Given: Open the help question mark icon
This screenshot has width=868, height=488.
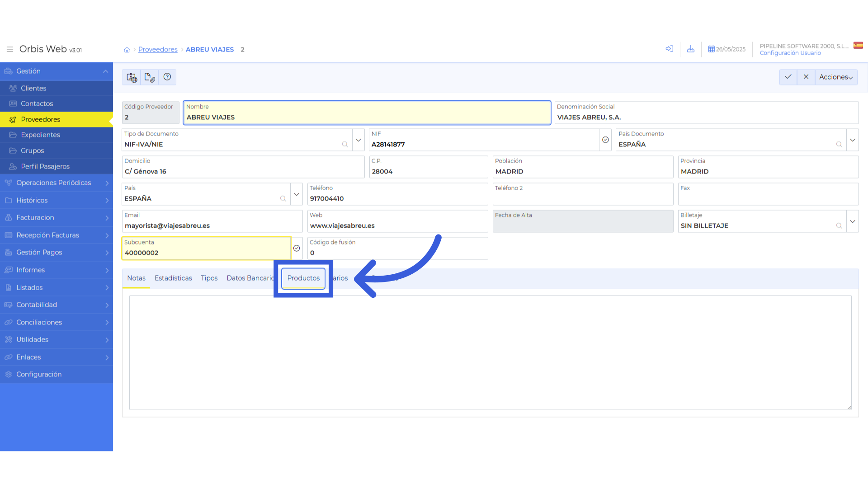Looking at the screenshot, I should [x=167, y=77].
